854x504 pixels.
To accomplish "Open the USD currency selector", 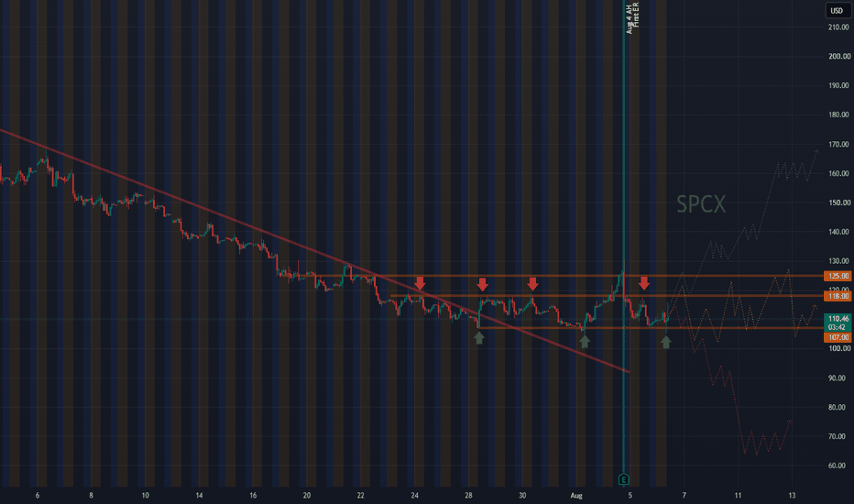I will 837,10.
